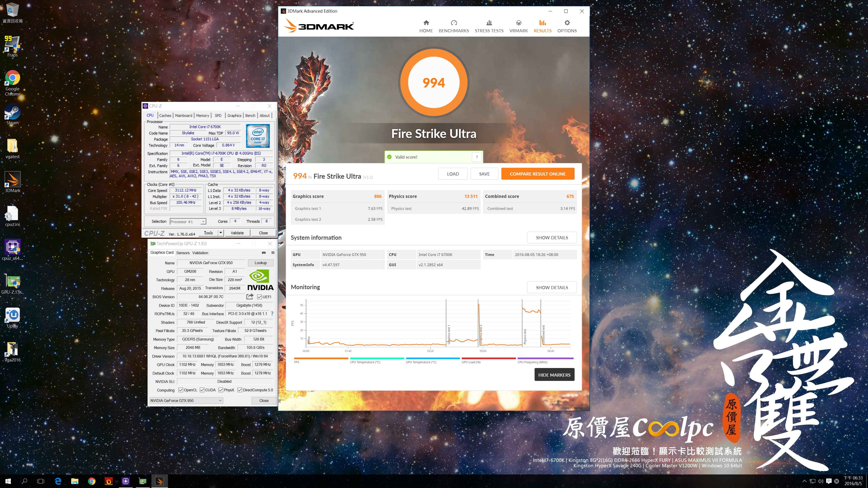This screenshot has height=488, width=868.
Task: Open the SPD tab in CPU-Z
Action: click(218, 115)
